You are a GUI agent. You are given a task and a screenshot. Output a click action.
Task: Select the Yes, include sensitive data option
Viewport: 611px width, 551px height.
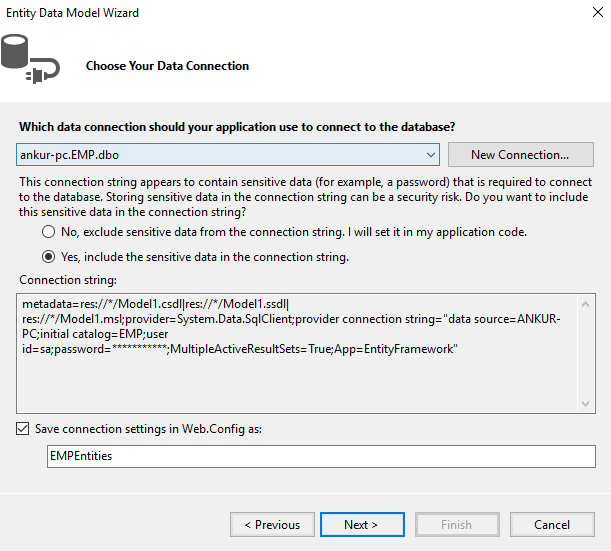point(48,257)
